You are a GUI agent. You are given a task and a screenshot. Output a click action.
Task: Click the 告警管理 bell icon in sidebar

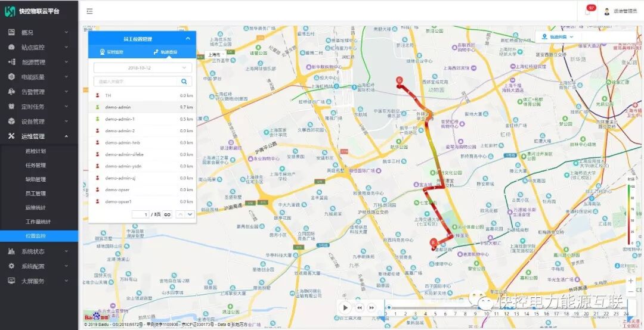tap(11, 92)
